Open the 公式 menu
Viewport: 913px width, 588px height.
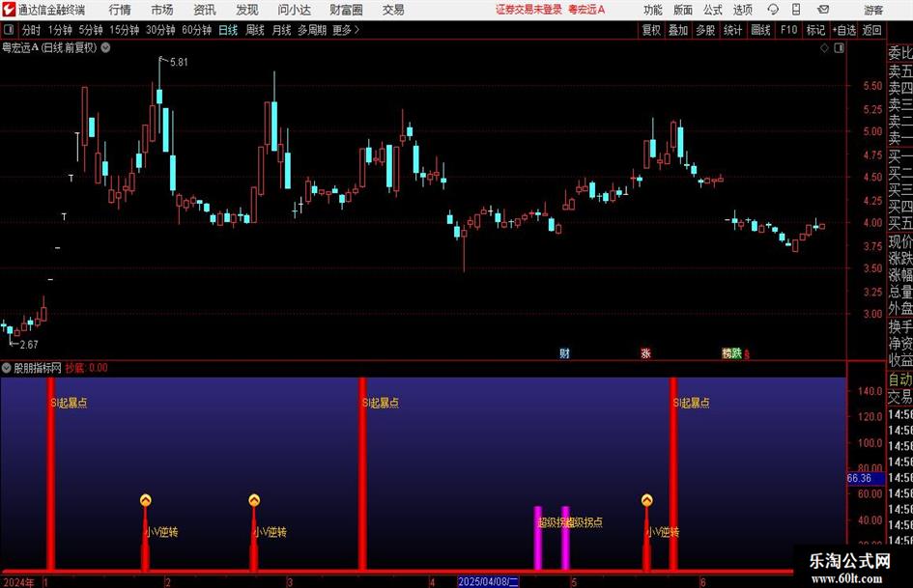tap(712, 10)
